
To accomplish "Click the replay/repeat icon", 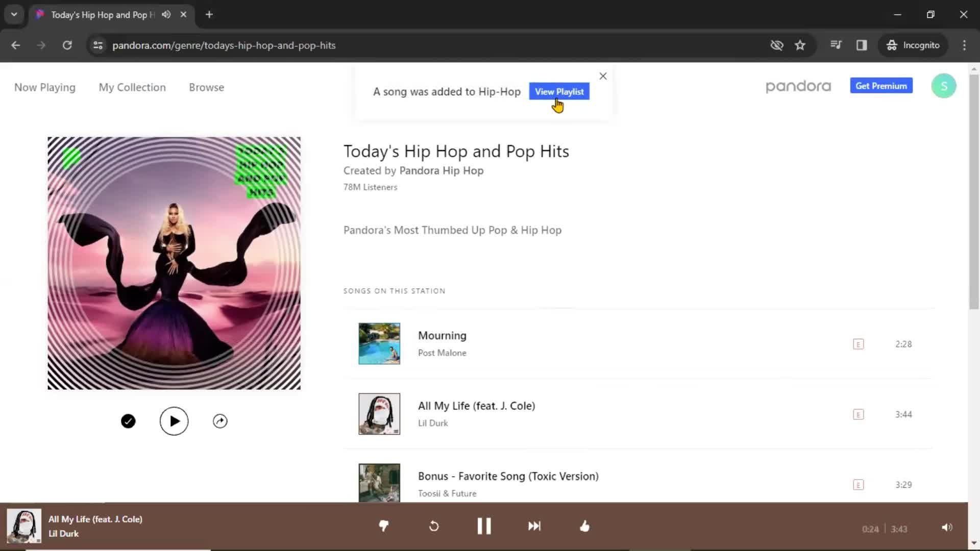I will point(433,526).
